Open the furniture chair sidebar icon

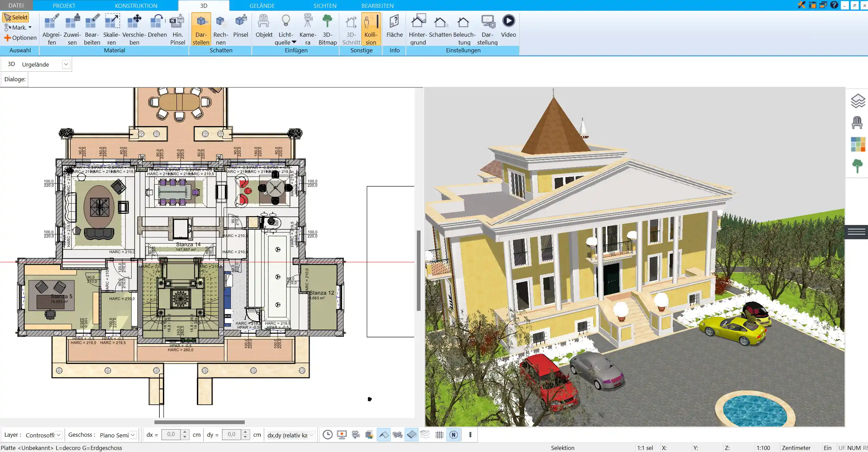coord(857,123)
